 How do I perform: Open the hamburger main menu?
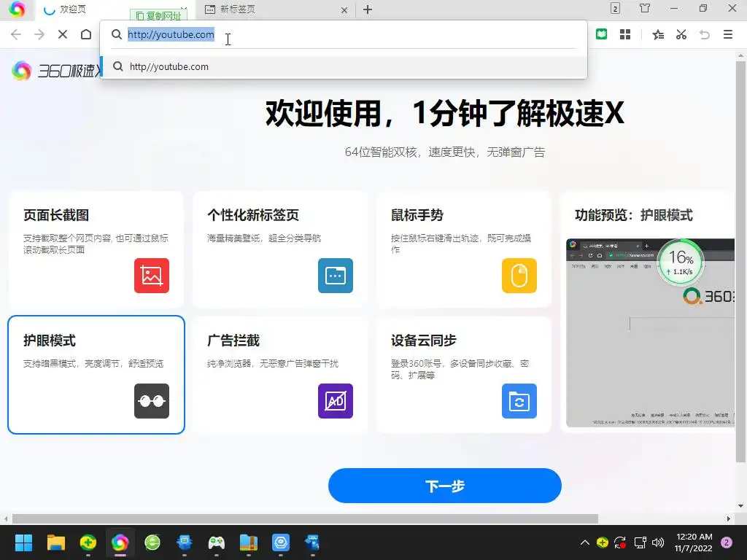click(728, 34)
